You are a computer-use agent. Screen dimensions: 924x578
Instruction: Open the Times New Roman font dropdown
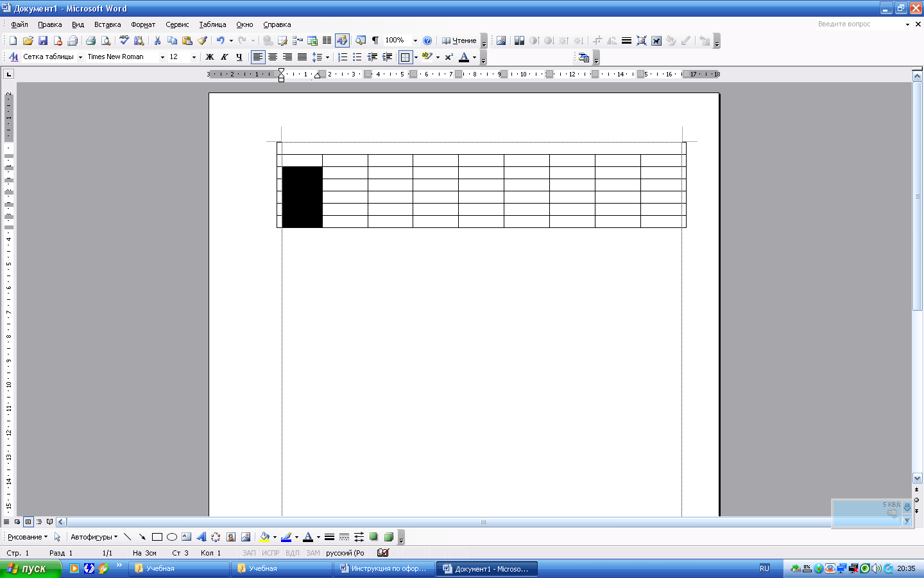coord(162,57)
